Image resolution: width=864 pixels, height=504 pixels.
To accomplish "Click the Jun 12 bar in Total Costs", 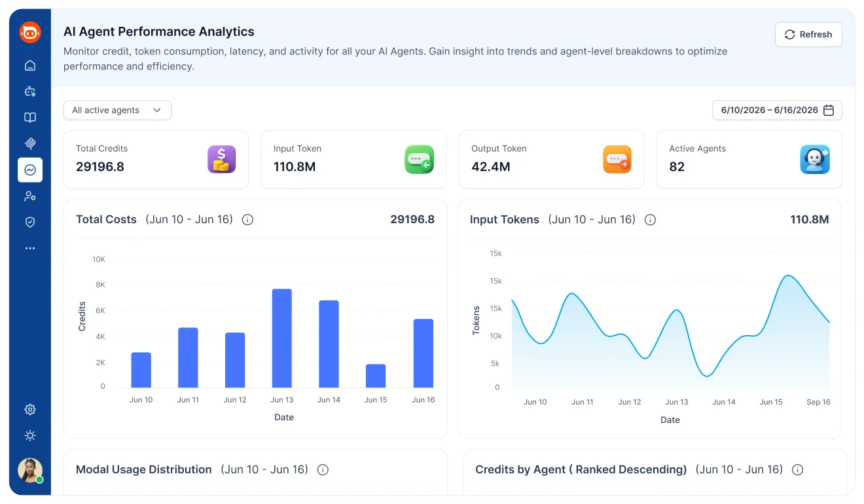I will 235,360.
